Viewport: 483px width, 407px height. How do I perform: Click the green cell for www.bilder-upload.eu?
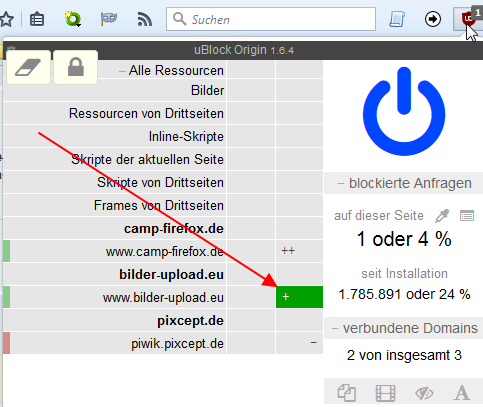[x=299, y=297]
